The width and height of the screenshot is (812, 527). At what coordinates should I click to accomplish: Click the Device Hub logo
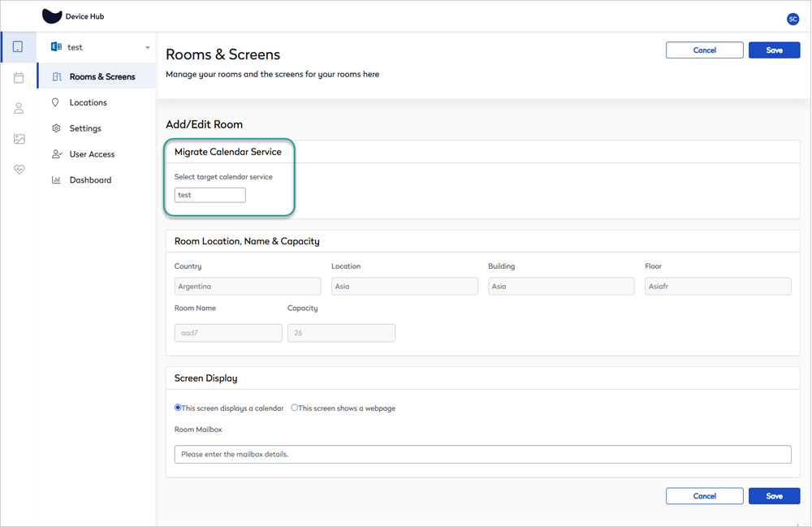click(x=73, y=16)
